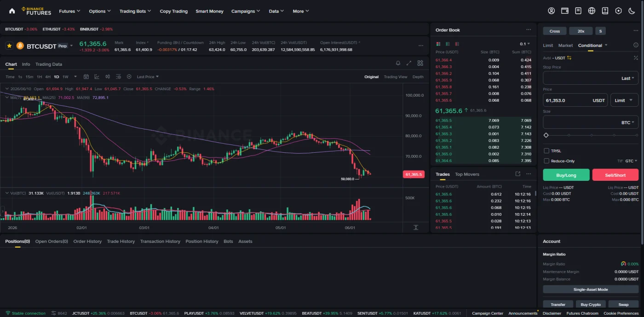Screen dimensions: 644x317
Task: Select the 1s chart interval
Action: tap(20, 77)
